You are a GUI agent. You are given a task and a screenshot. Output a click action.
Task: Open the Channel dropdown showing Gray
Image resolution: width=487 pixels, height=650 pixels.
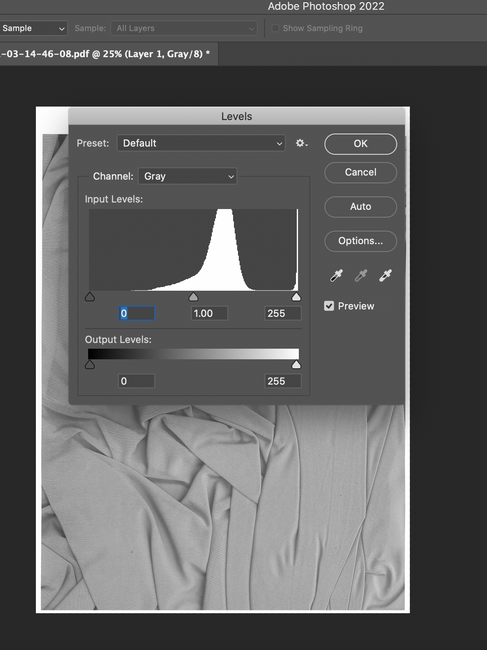[x=187, y=176]
